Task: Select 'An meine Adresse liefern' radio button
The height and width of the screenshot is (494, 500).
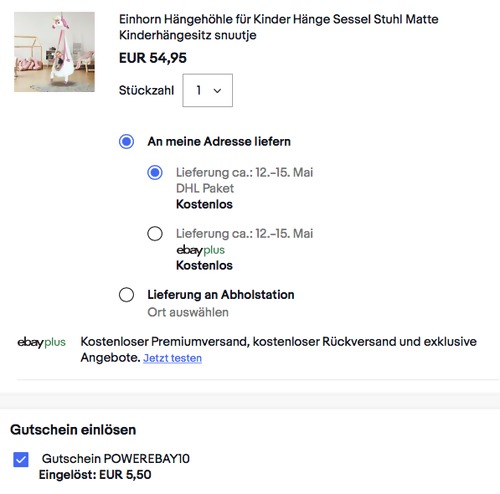Action: pyautogui.click(x=126, y=141)
